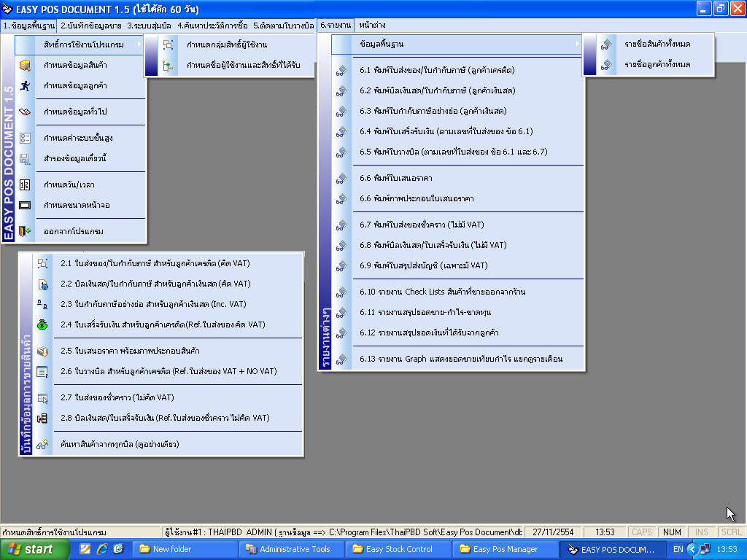
Task: Click the billing note icon beside item 2.6
Action: (42, 371)
